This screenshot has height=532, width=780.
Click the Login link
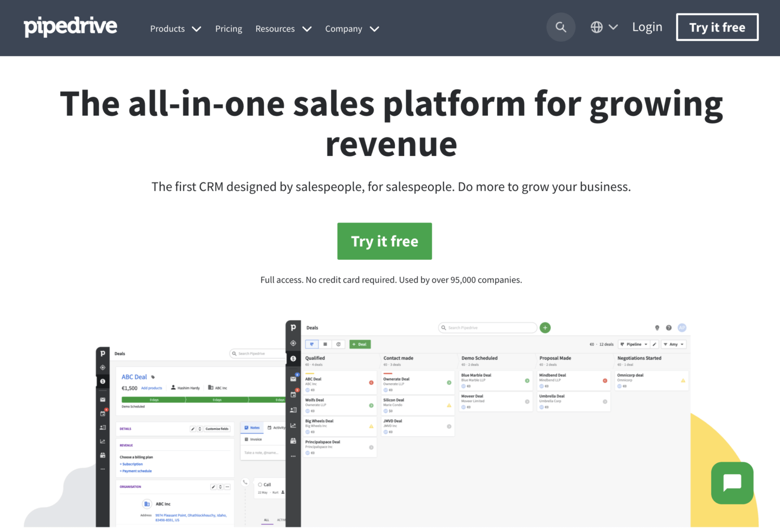(x=647, y=27)
